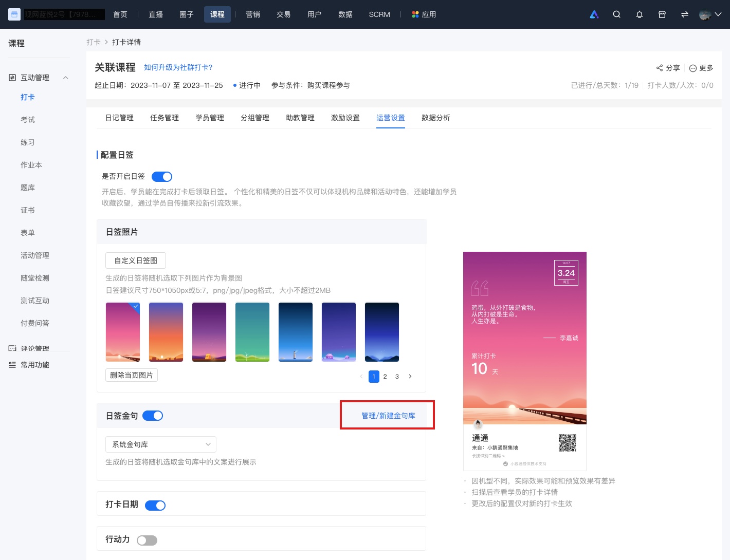Click the 常用功能 list icon

point(12,365)
